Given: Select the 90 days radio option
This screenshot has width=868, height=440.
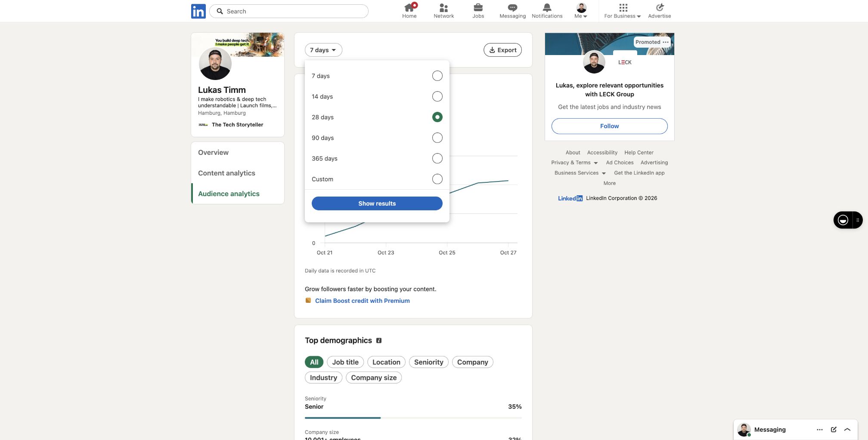Looking at the screenshot, I should pos(437,138).
